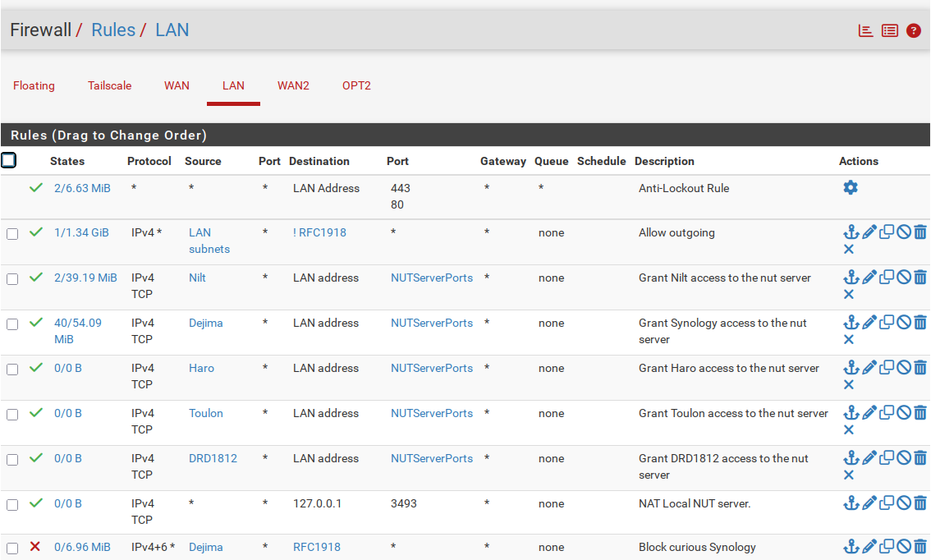
Task: Open the Nilt source alias link
Action: [x=197, y=278]
